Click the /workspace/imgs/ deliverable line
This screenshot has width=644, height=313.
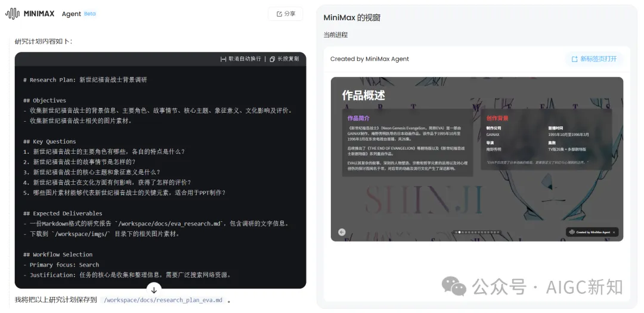click(101, 234)
